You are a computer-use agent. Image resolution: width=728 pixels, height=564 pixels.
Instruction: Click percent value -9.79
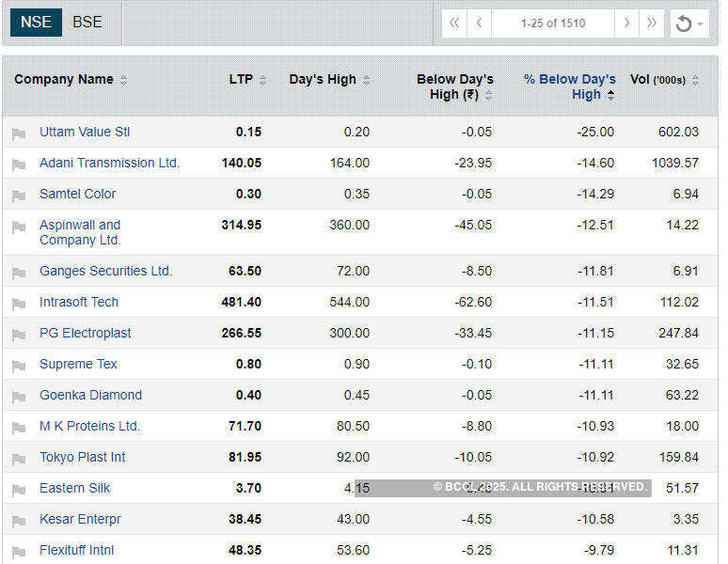599,550
